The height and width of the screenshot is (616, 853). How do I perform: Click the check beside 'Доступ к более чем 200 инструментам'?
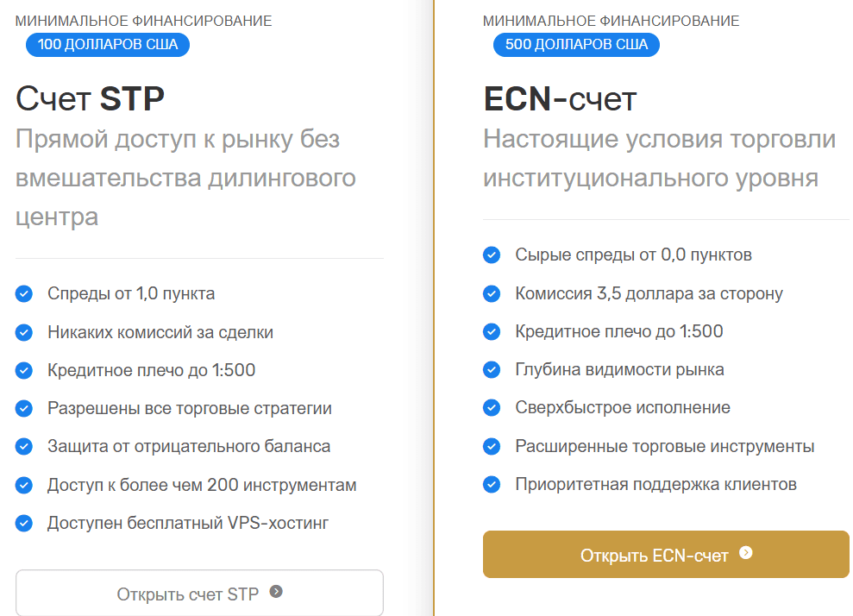point(23,484)
